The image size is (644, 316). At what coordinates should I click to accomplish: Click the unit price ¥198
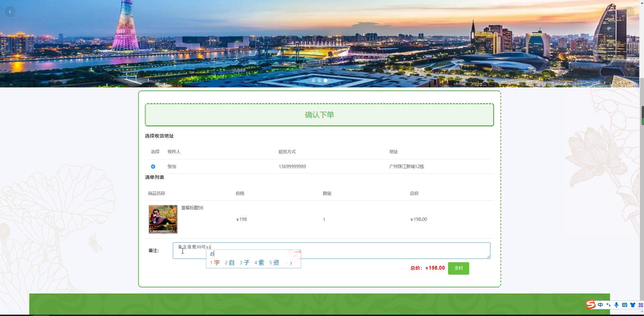(242, 219)
